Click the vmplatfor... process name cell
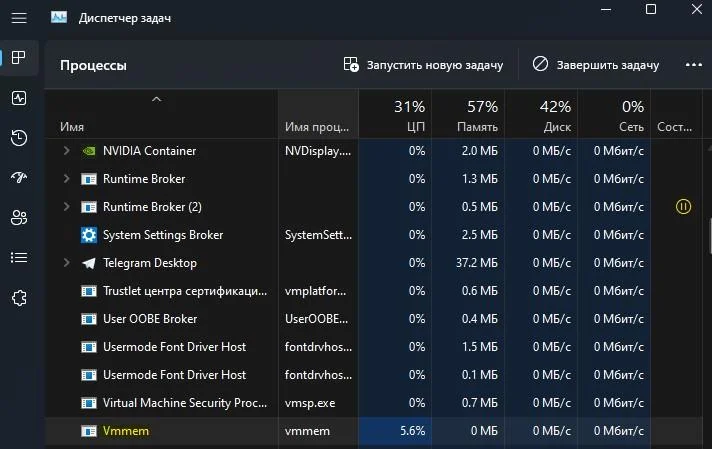Viewport: 712px width, 449px height. pos(316,291)
